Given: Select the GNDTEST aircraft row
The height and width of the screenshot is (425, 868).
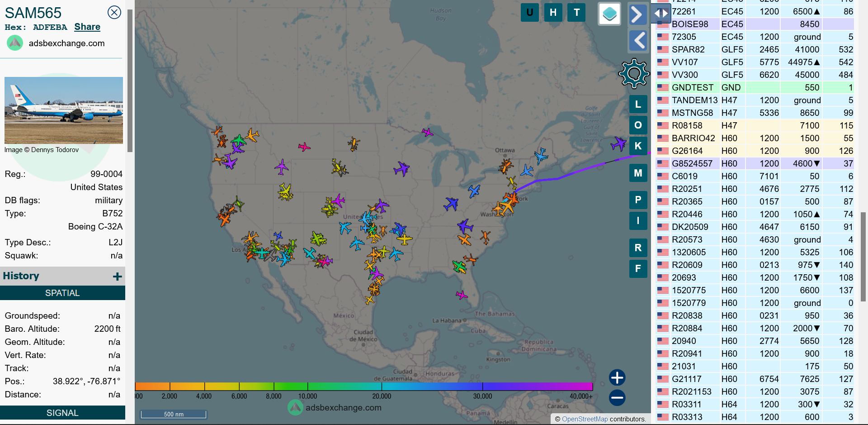Looking at the screenshot, I should (755, 87).
